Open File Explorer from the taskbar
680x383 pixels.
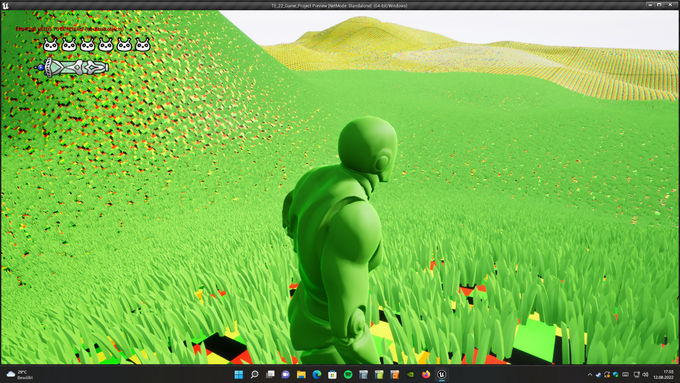tap(301, 374)
